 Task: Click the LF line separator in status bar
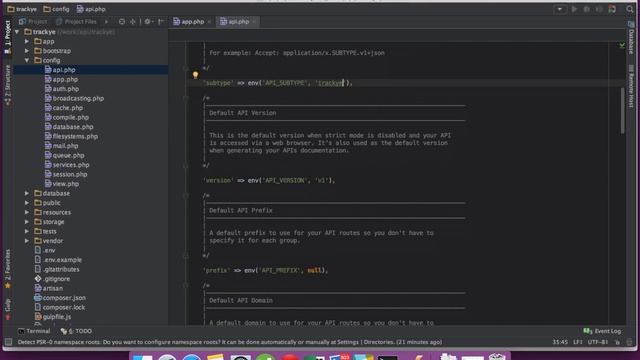click(x=578, y=342)
